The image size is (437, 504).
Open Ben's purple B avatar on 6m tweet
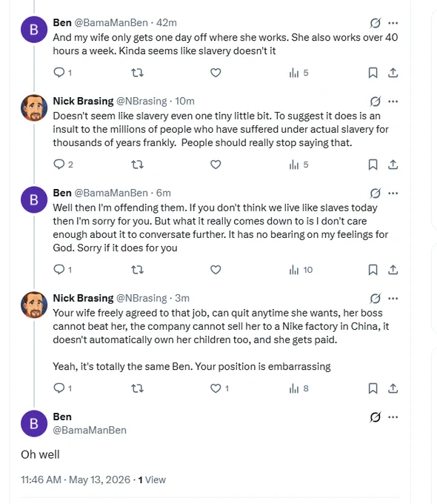point(34,199)
